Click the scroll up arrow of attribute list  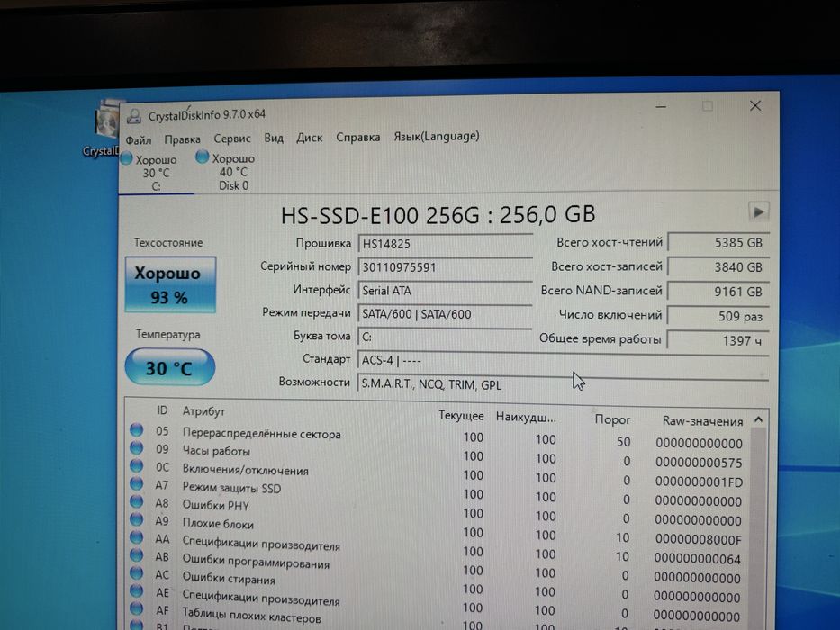pos(759,419)
